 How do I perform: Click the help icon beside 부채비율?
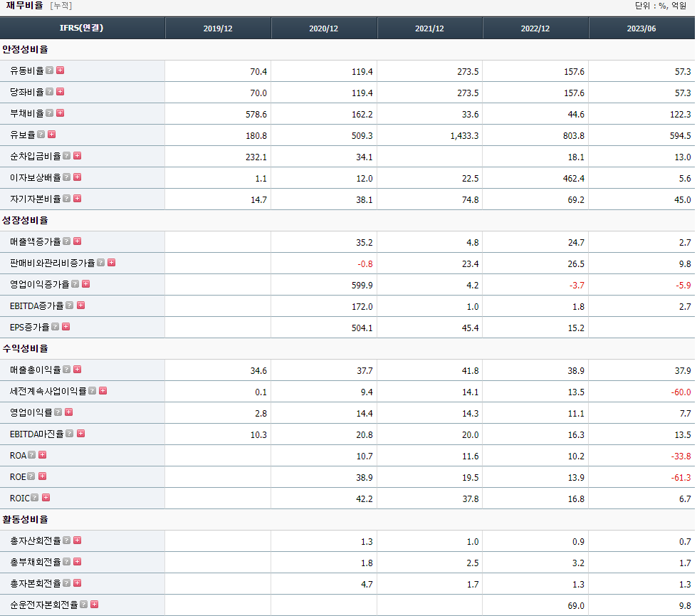click(x=50, y=113)
